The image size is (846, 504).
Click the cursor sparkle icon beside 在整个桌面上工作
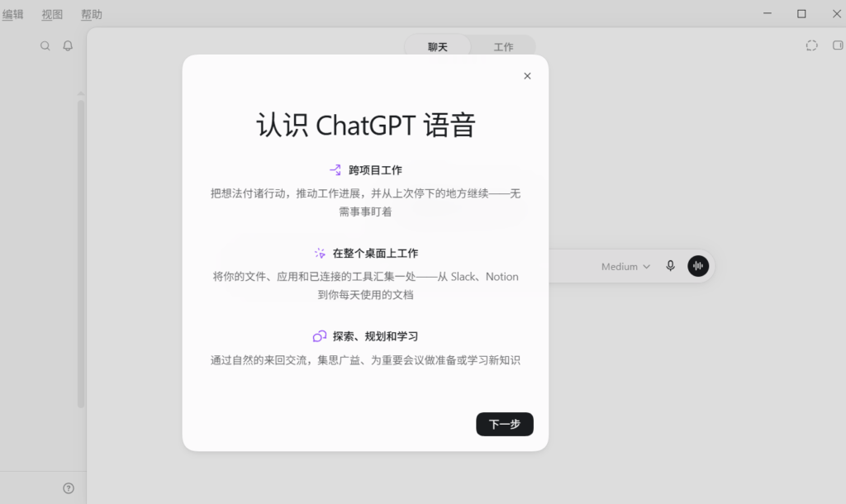tap(320, 253)
